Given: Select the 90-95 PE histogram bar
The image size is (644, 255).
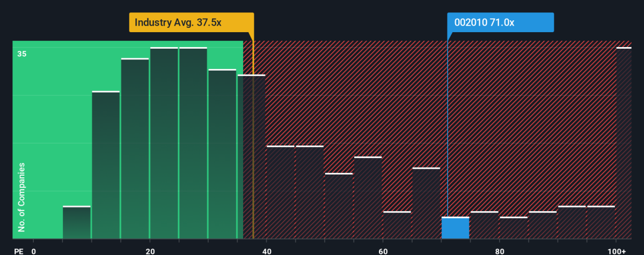Looking at the screenshot, I should (572, 222).
